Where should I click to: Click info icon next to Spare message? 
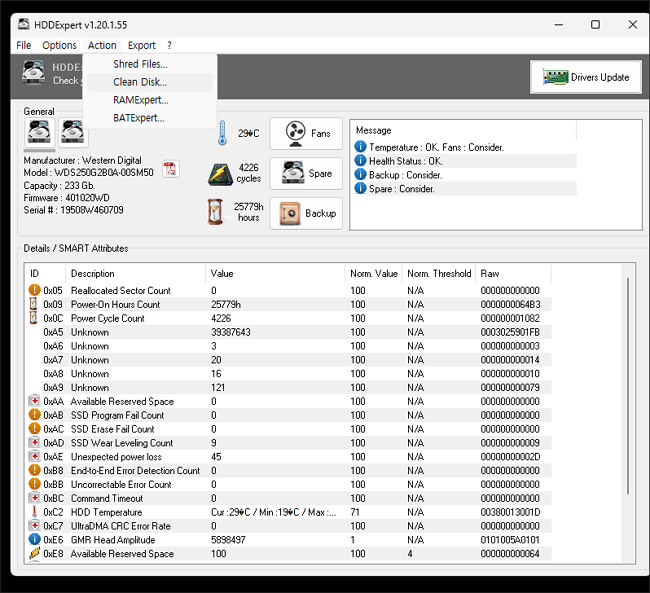(360, 188)
